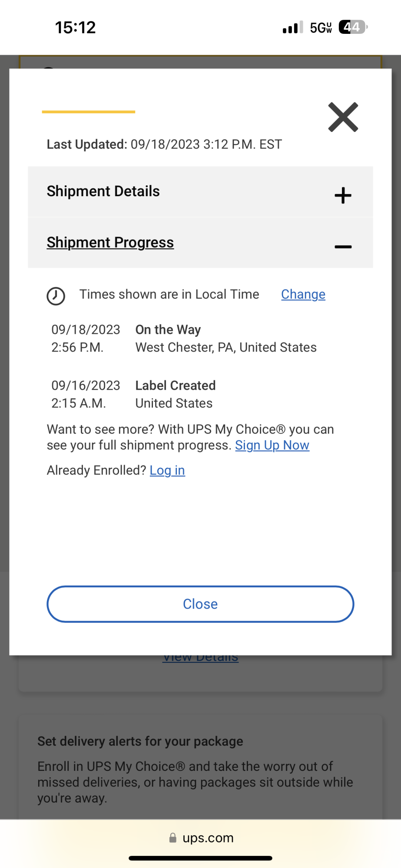Select the Shipment Progress heading
Screen dimensions: 401x868
click(110, 242)
